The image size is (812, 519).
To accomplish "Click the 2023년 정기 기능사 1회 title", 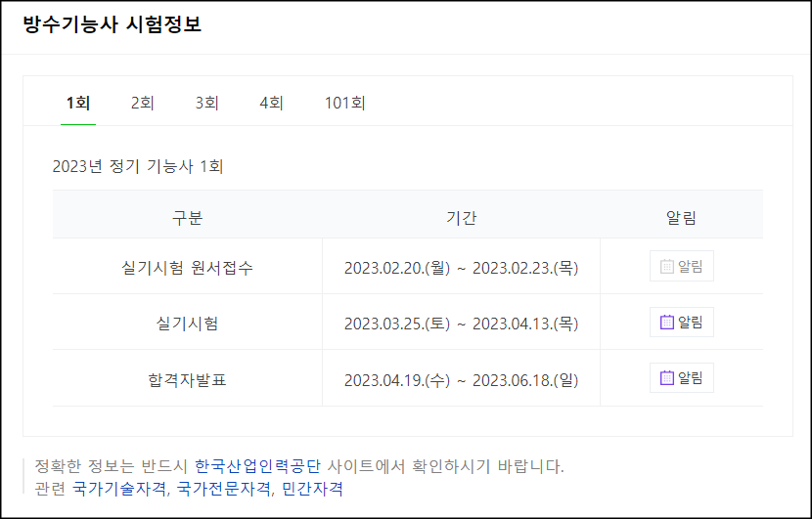I will (x=138, y=166).
